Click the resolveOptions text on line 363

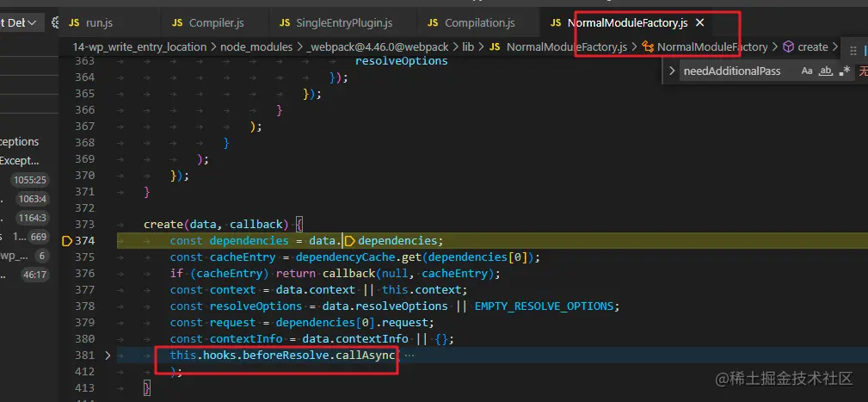click(x=402, y=60)
